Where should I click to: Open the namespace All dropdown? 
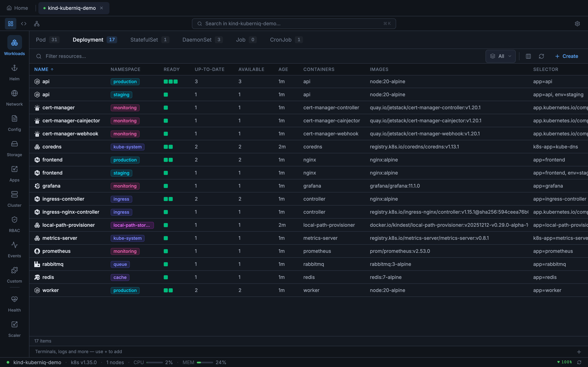(500, 56)
